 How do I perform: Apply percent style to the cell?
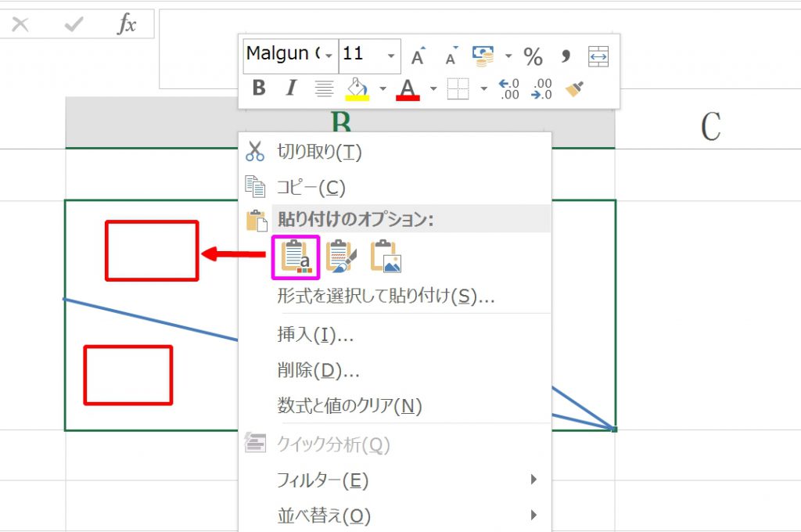pos(533,56)
